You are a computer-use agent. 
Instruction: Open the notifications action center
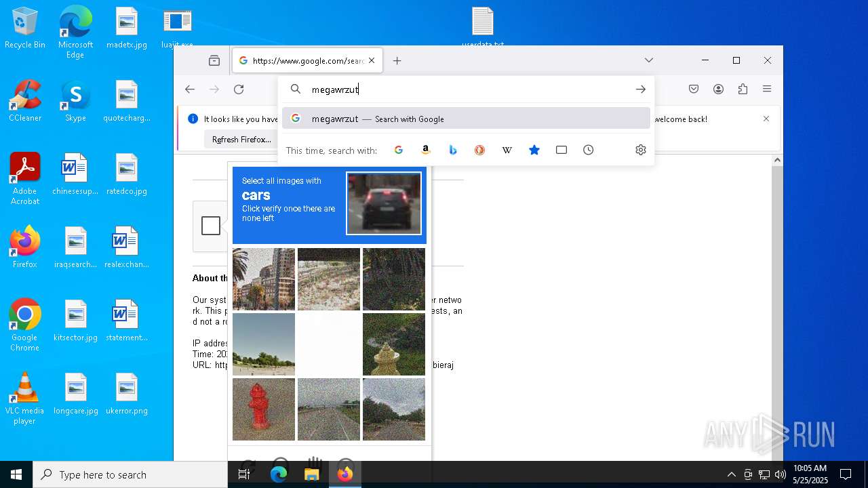click(846, 474)
